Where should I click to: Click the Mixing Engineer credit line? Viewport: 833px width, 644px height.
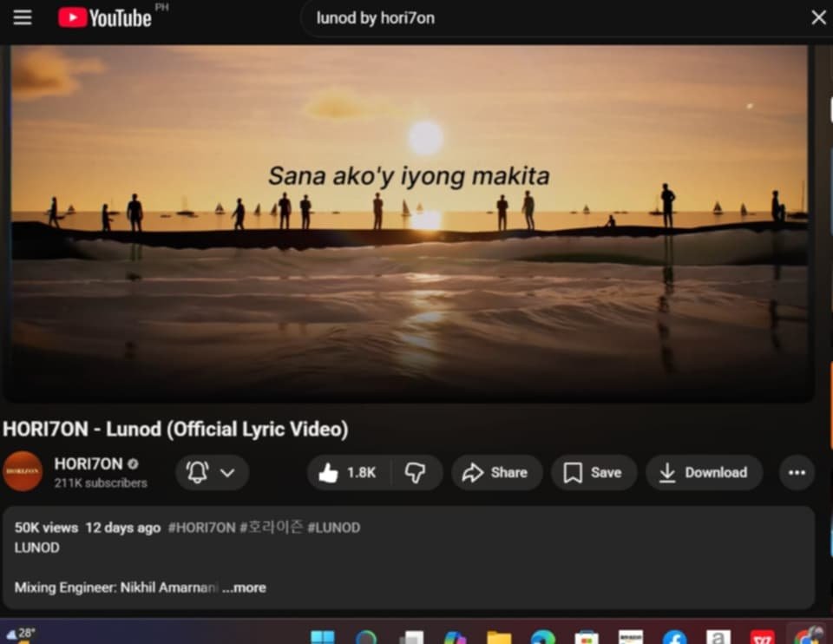point(115,588)
